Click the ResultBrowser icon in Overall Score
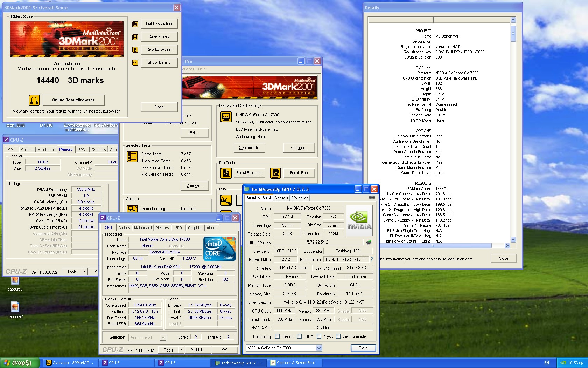 click(x=135, y=50)
